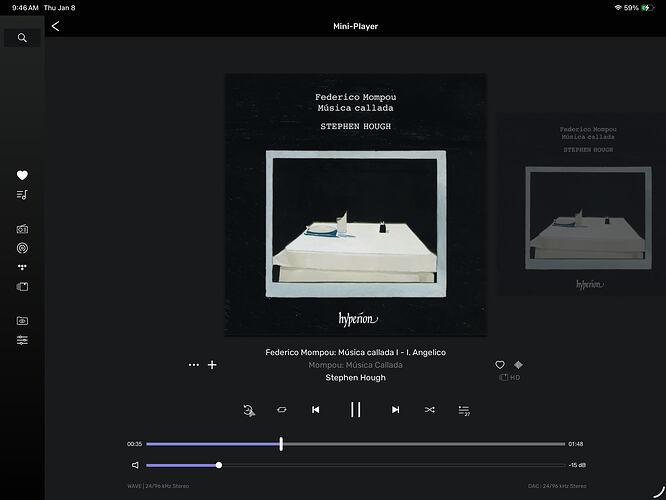Open Podcasts in the sidebar
The width and height of the screenshot is (666, 500).
(x=22, y=248)
